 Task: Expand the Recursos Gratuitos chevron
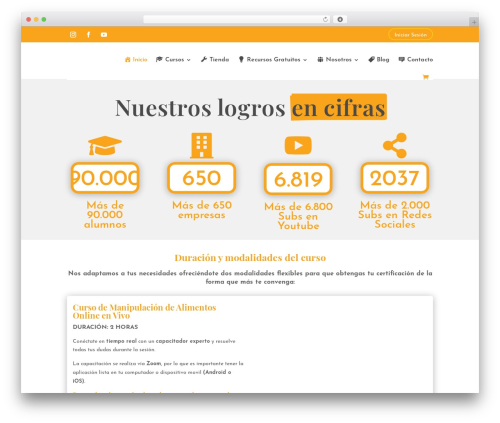[x=305, y=60]
